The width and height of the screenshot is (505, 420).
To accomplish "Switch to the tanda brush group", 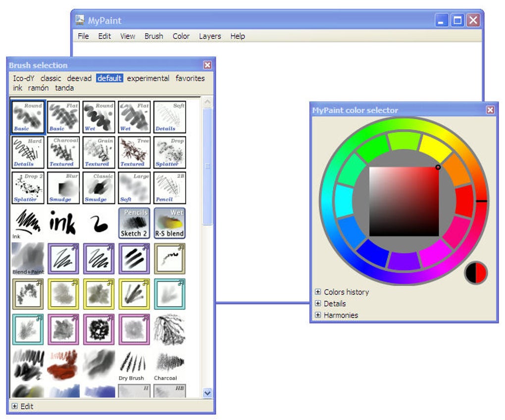I will [x=64, y=88].
